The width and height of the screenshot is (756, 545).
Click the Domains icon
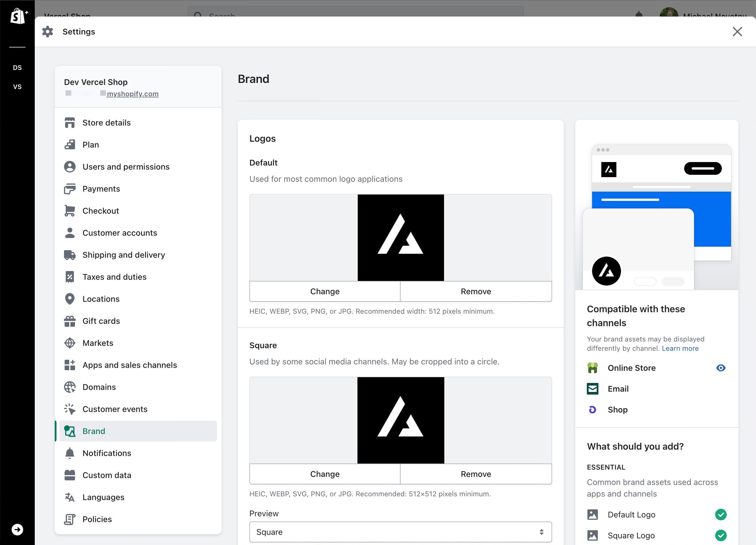click(x=70, y=387)
